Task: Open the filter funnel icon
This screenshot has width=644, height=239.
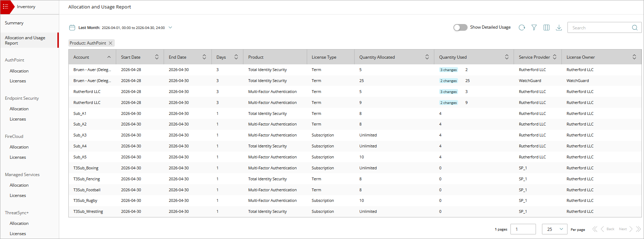Action: pos(534,28)
